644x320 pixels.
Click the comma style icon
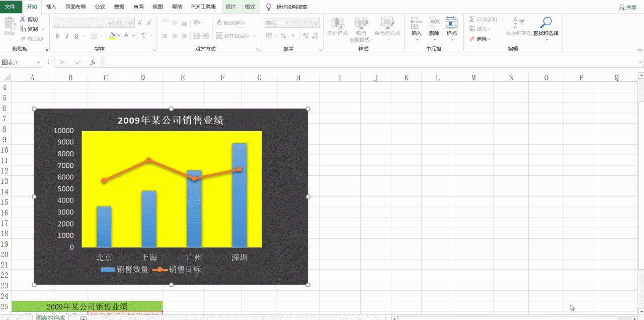[x=293, y=36]
